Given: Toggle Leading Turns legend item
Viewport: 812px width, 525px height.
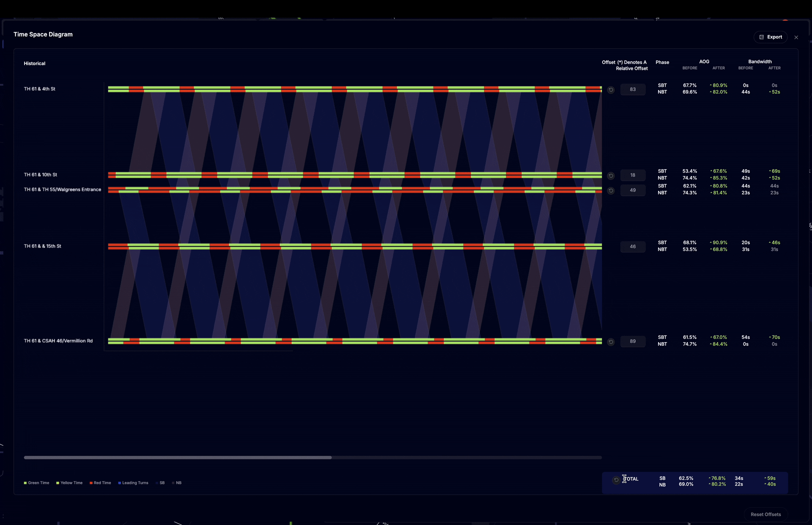Looking at the screenshot, I should (133, 483).
